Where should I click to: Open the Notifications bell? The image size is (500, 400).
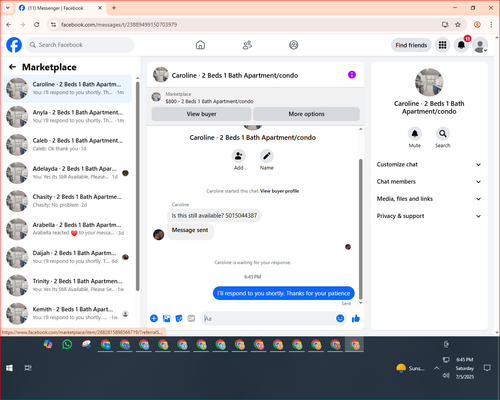[x=461, y=45]
